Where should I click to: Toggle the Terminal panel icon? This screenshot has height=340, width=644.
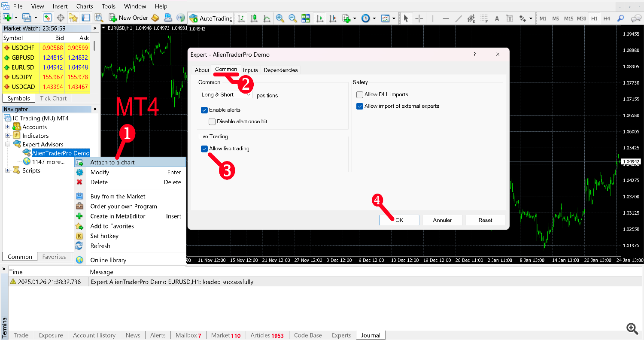coord(86,18)
